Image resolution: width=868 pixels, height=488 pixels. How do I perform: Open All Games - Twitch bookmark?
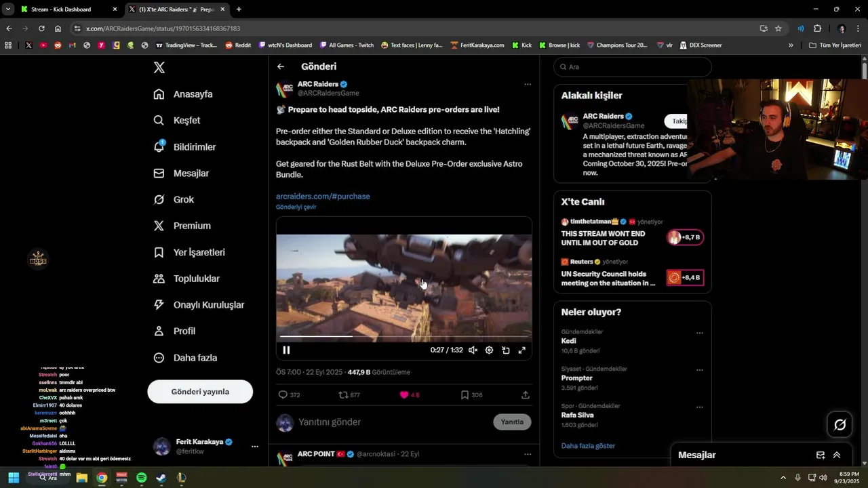pos(347,45)
